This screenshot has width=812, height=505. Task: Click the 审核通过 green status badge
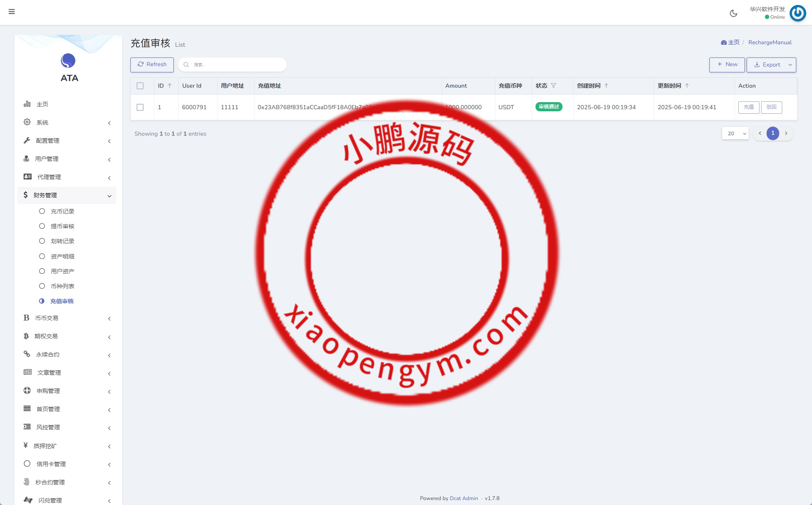[x=549, y=107]
